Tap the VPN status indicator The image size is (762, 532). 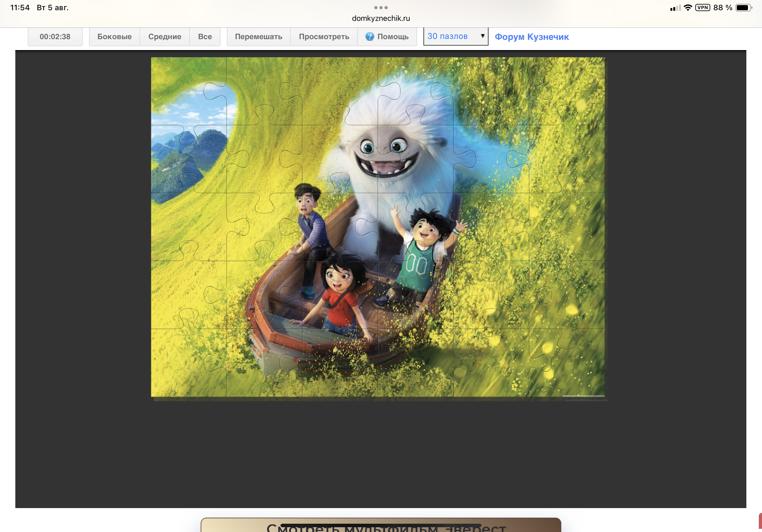pyautogui.click(x=703, y=7)
